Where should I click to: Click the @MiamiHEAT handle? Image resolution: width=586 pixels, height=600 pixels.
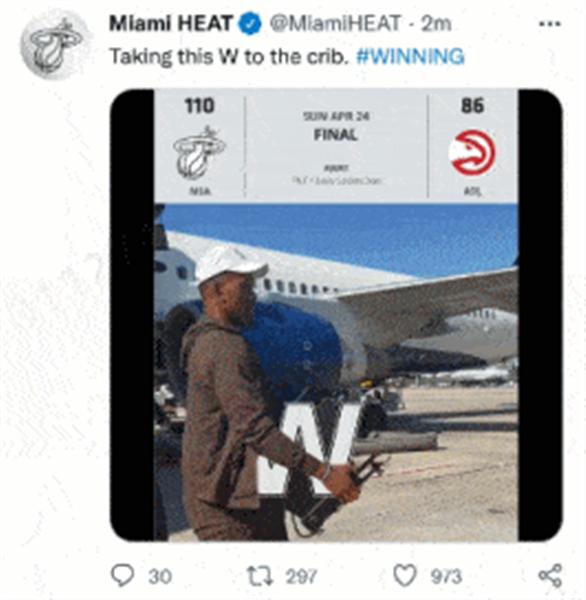[x=335, y=24]
